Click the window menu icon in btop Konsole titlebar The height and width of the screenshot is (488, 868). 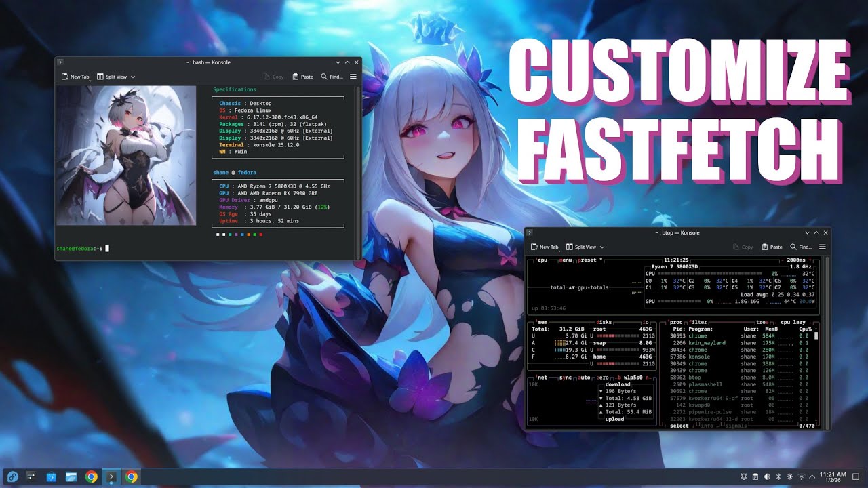tap(529, 233)
